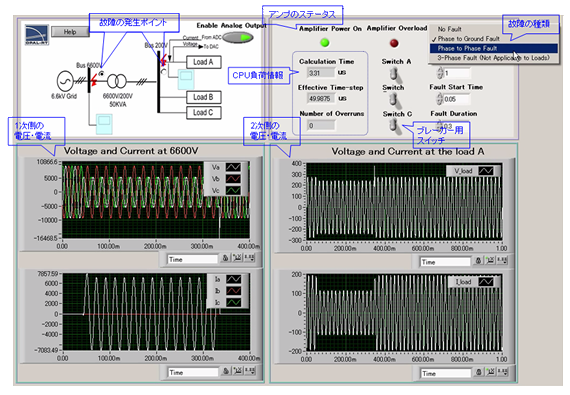The height and width of the screenshot is (395, 570).
Task: Flip the Switch C breaker toggle
Action: [393, 126]
